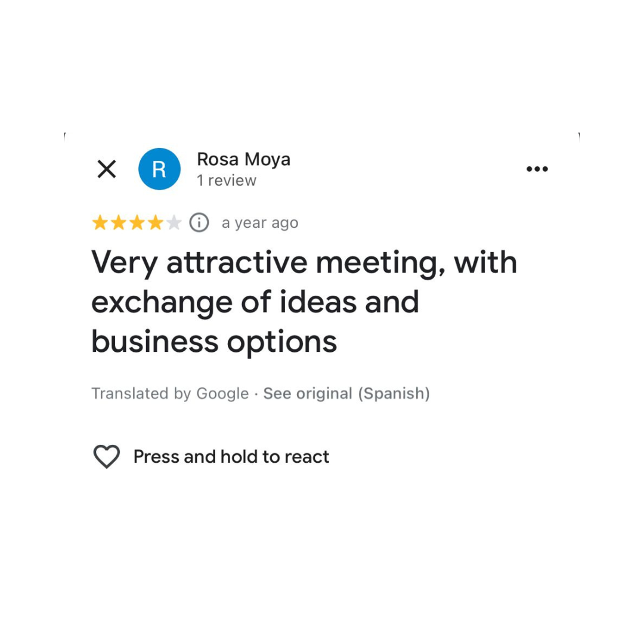Click the "a year ago" timestamp
This screenshot has height=644, width=644.
[260, 223]
